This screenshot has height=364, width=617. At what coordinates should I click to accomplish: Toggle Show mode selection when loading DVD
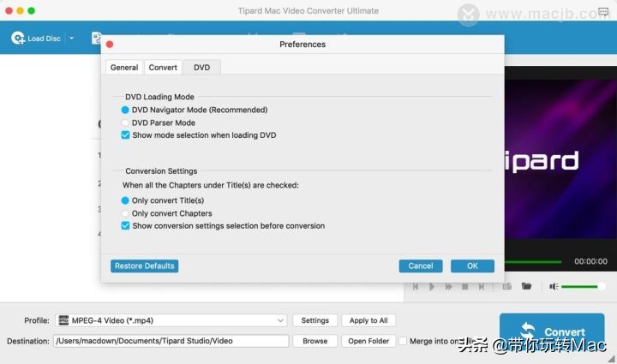pos(125,135)
